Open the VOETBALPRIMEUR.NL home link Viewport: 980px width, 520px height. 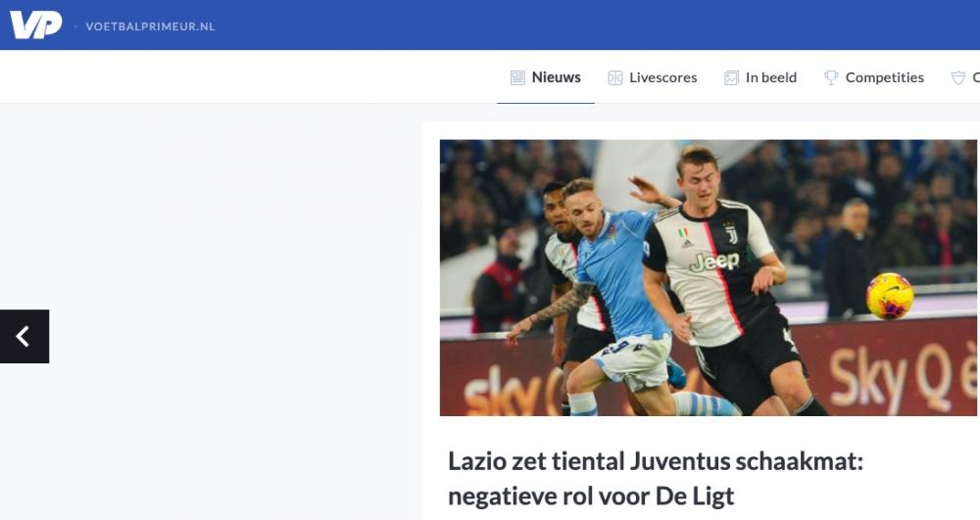[x=150, y=26]
